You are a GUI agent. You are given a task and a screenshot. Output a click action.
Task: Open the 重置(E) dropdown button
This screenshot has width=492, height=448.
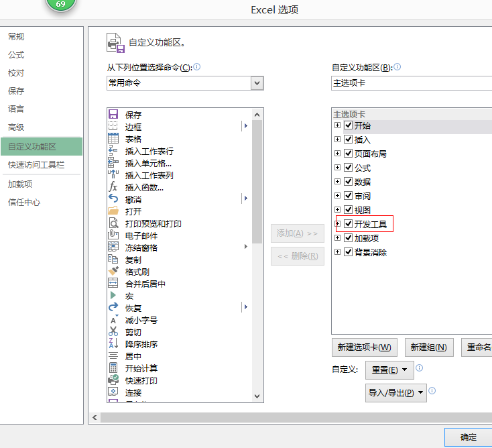point(389,370)
